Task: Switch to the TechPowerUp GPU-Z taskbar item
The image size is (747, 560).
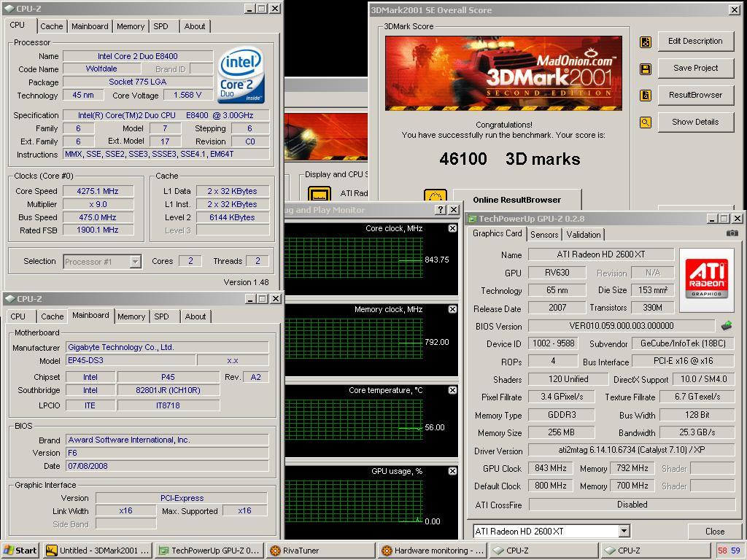Action: pos(209,551)
